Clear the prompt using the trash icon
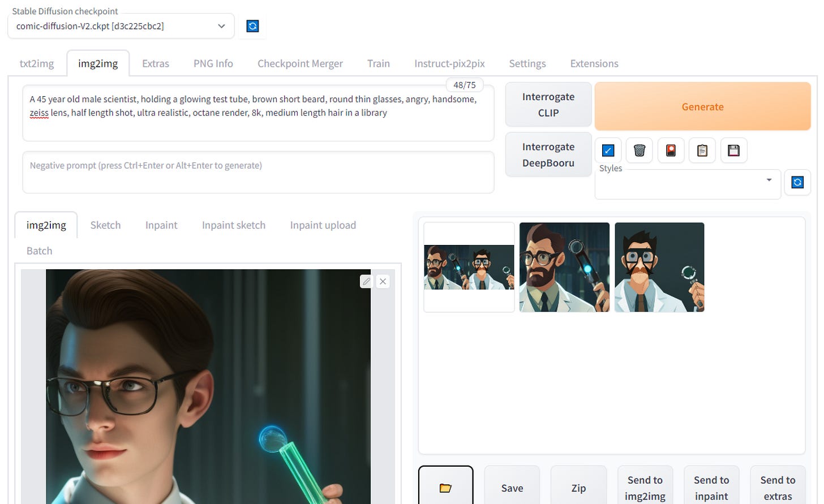824x504 pixels. click(x=639, y=150)
